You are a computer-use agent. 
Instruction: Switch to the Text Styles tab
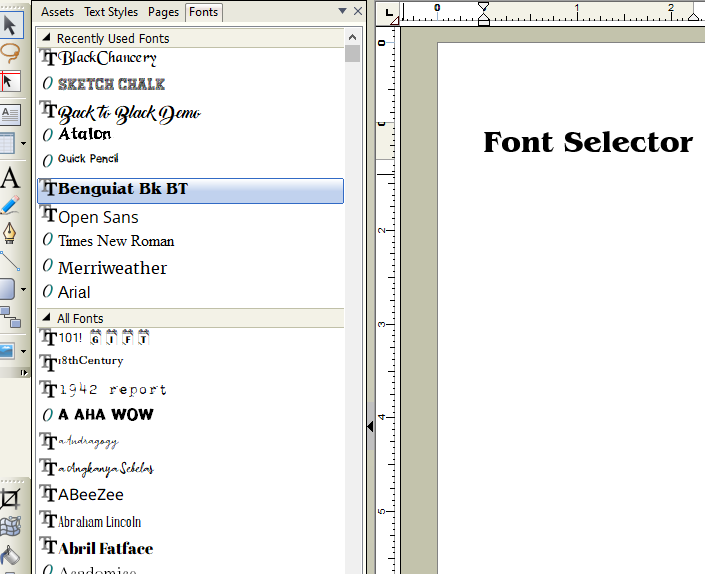coord(111,12)
